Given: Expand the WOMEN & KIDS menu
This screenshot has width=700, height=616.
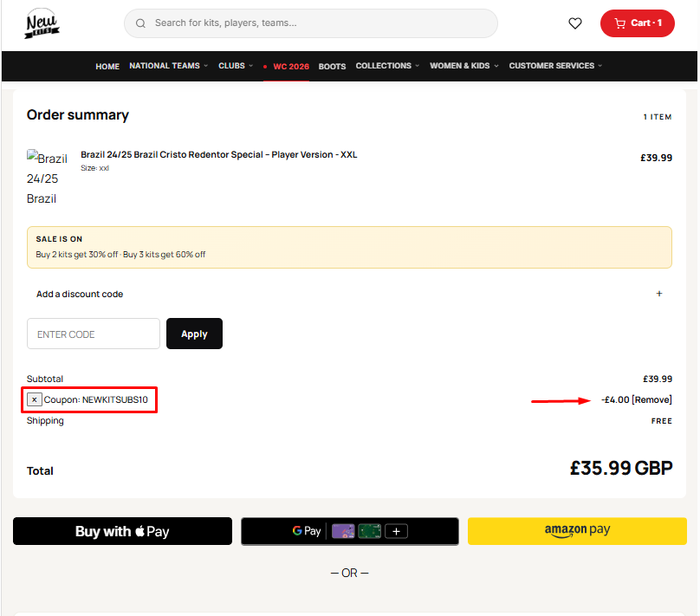Looking at the screenshot, I should pyautogui.click(x=463, y=66).
